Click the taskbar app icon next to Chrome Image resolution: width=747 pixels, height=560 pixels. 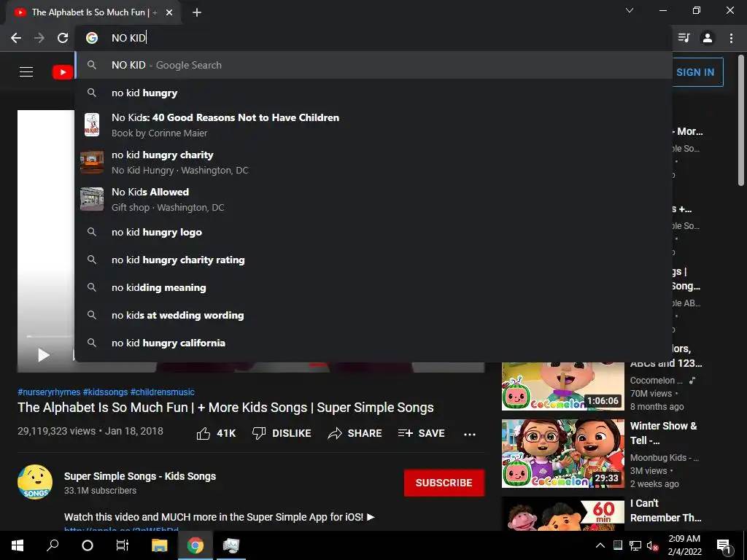coord(231,545)
